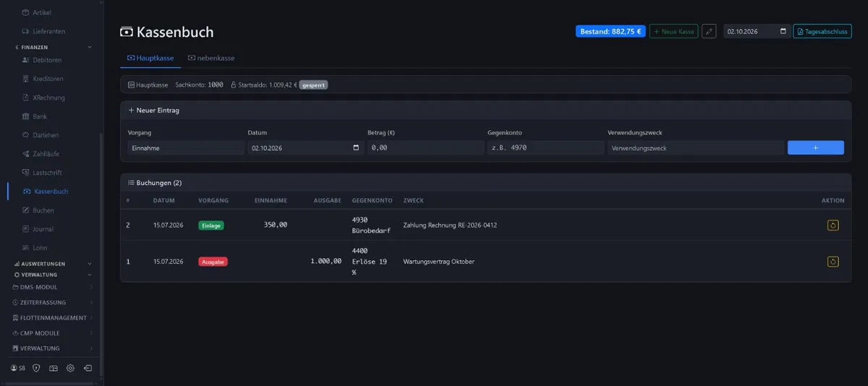Click the Neue Kasse button
This screenshot has height=386, width=868.
pyautogui.click(x=673, y=31)
